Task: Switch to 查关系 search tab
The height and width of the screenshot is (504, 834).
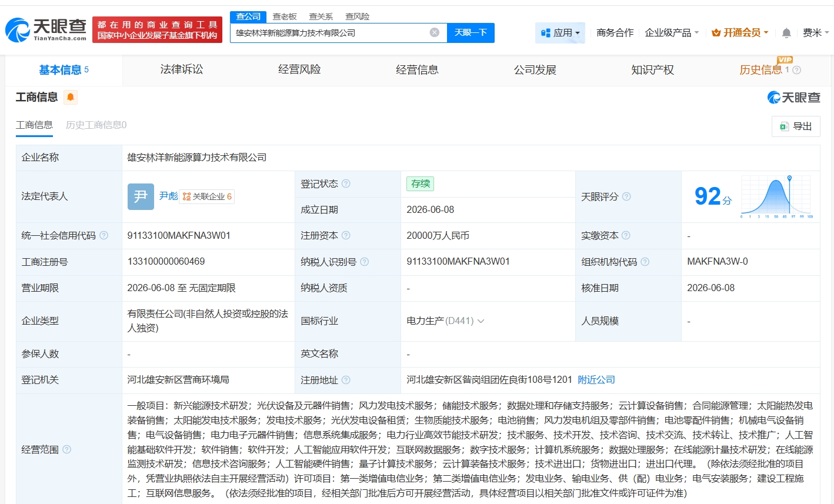Action: click(321, 16)
